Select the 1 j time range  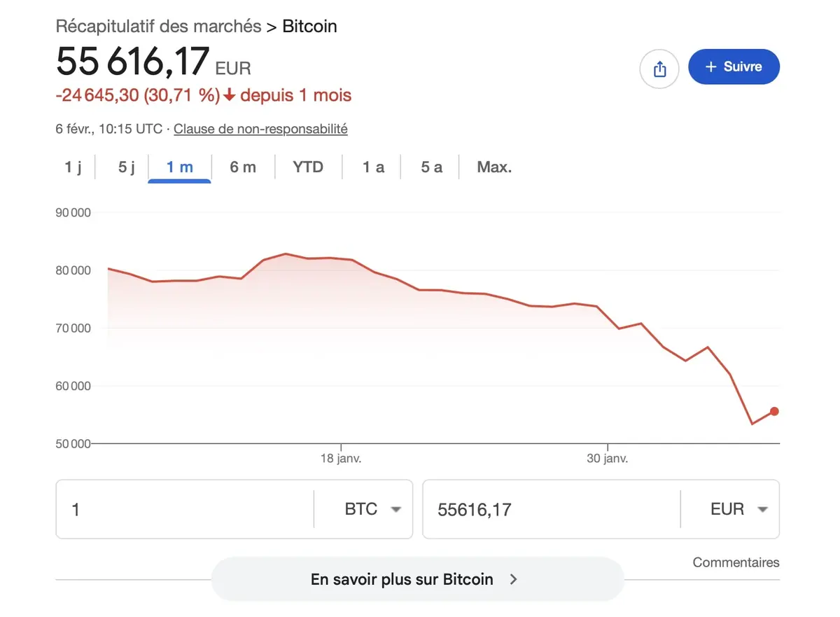(72, 167)
